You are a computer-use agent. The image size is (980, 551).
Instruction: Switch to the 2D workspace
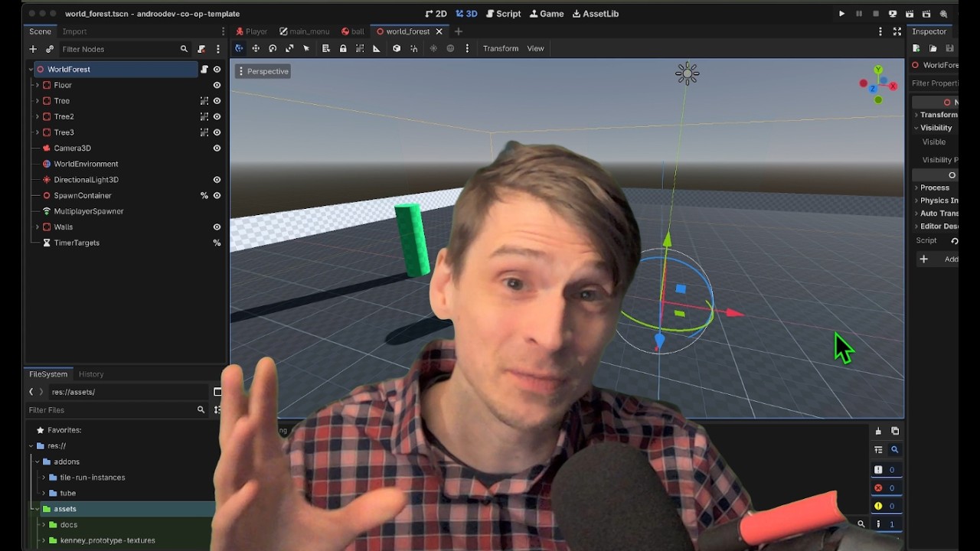436,14
